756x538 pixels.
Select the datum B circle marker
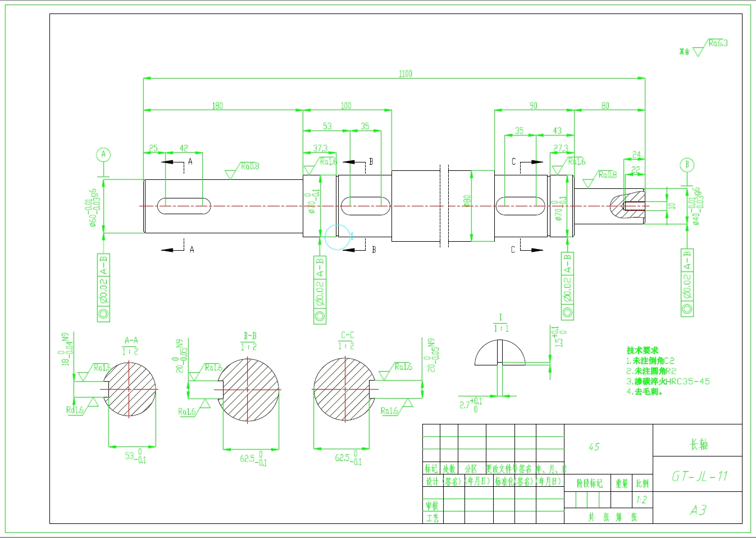pyautogui.click(x=686, y=165)
